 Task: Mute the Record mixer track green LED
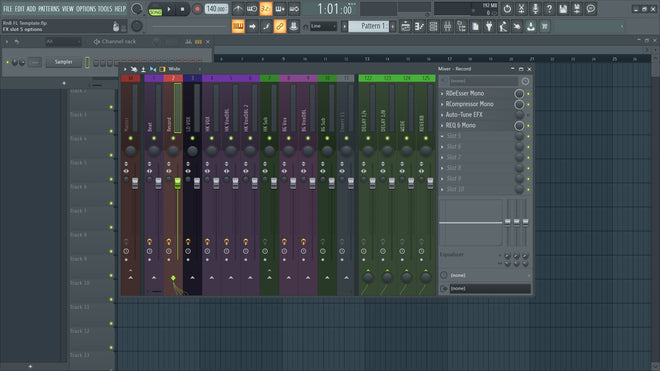point(173,138)
